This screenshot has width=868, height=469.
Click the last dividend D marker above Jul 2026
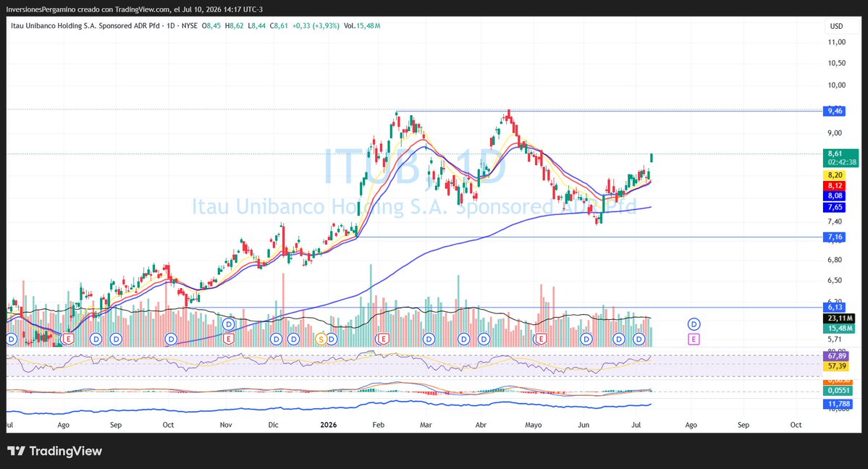(639, 338)
